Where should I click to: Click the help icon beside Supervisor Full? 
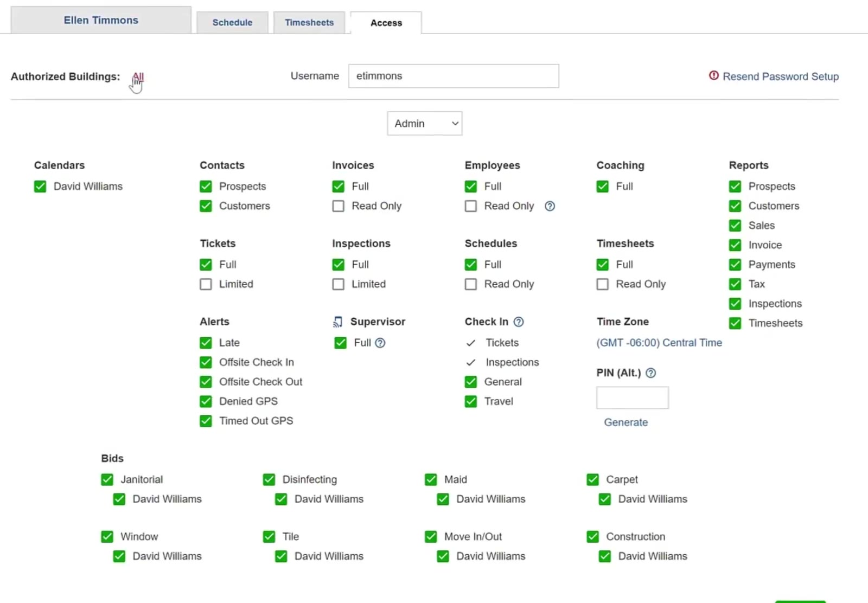point(380,343)
